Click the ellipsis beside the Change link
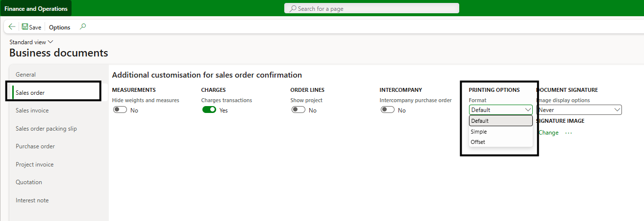Viewport: 644px width, 221px height. click(x=569, y=133)
